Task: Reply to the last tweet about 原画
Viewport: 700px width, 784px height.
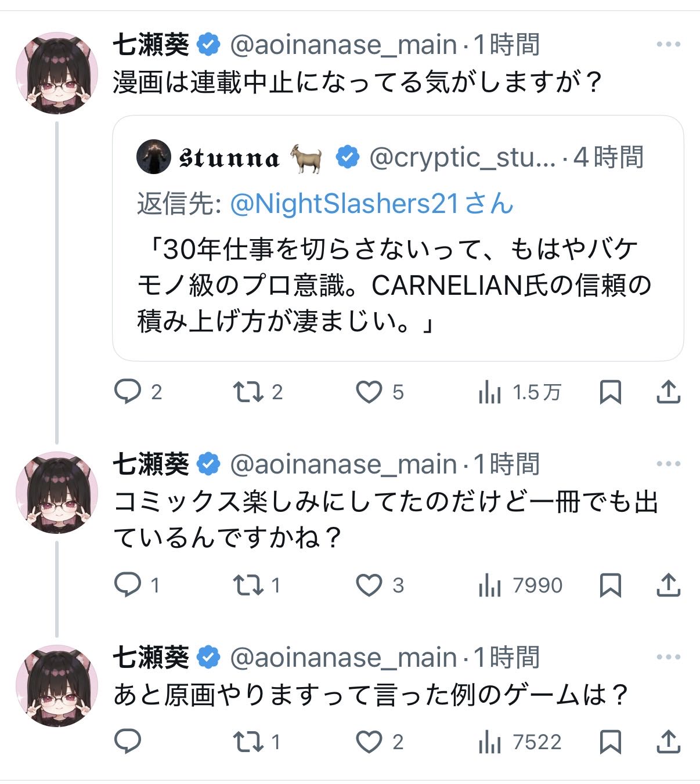Action: tap(128, 742)
